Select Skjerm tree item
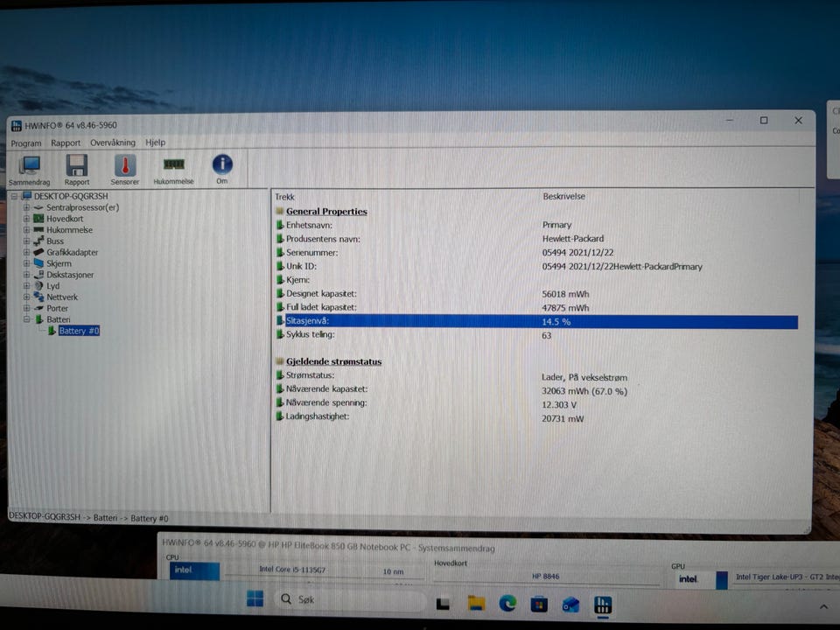Image resolution: width=840 pixels, height=630 pixels. pyautogui.click(x=59, y=263)
